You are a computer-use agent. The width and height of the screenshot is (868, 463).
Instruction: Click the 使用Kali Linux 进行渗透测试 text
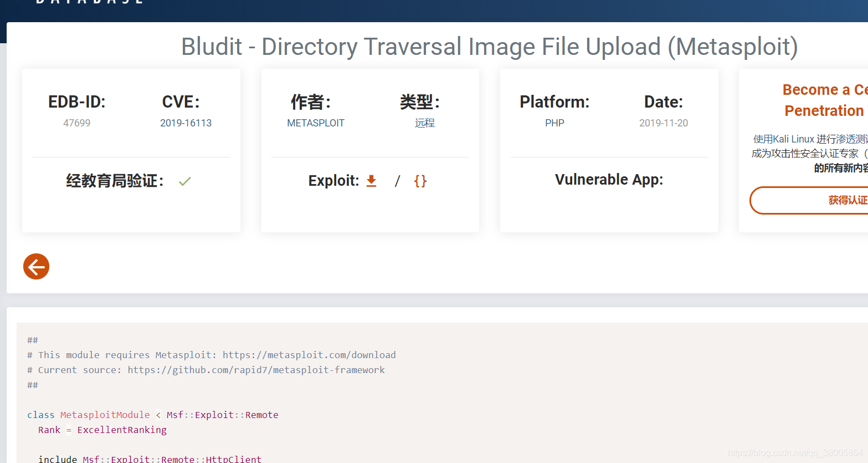pos(810,139)
